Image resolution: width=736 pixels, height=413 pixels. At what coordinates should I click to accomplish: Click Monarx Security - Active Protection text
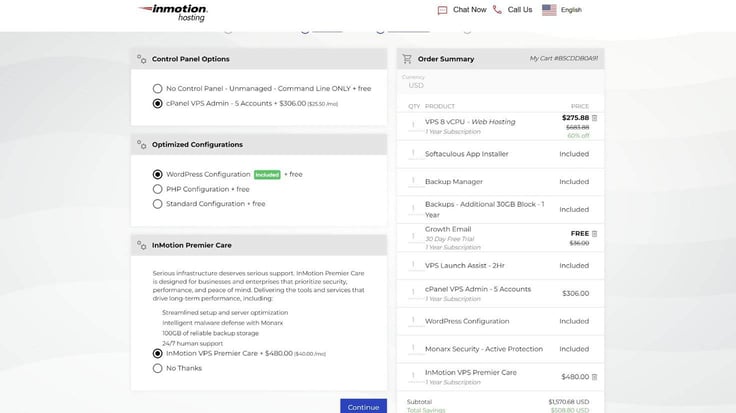483,349
